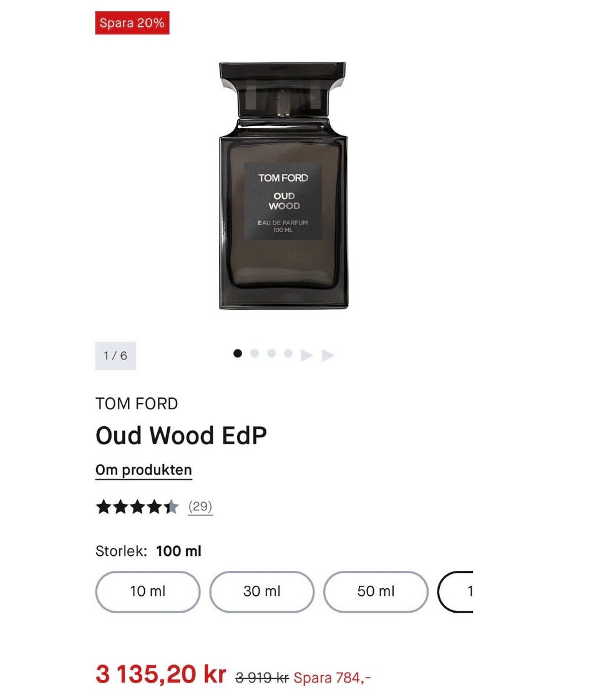Choose the 50 ml size option

[376, 591]
